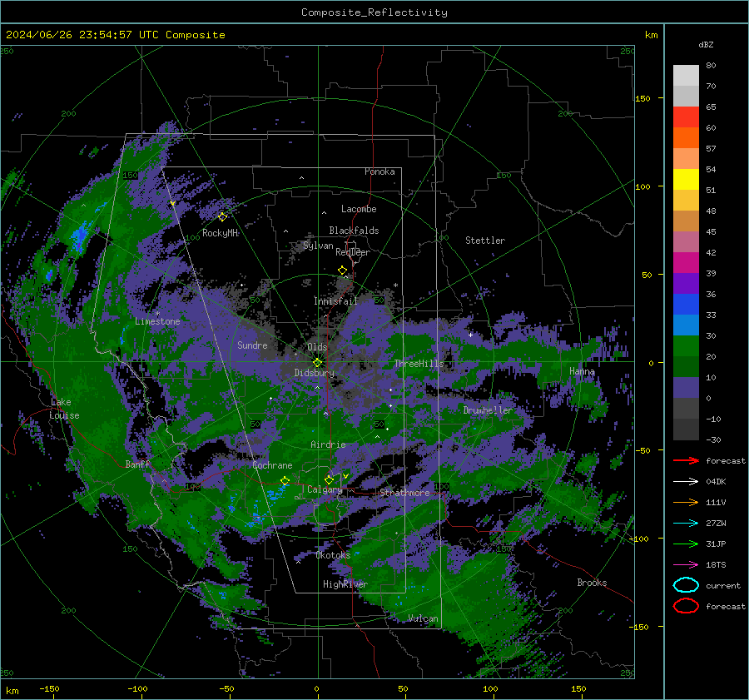Click the Hanna label
This screenshot has width=749, height=700.
pyautogui.click(x=582, y=371)
